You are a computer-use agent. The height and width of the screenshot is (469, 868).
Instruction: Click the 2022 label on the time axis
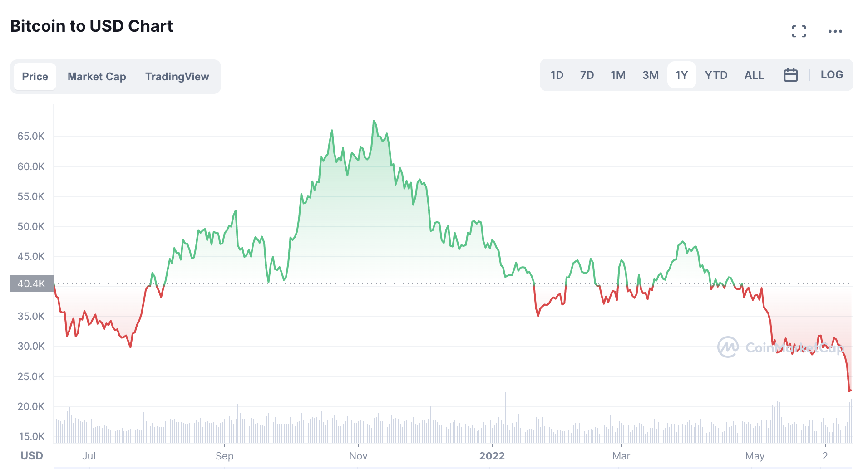pos(492,456)
